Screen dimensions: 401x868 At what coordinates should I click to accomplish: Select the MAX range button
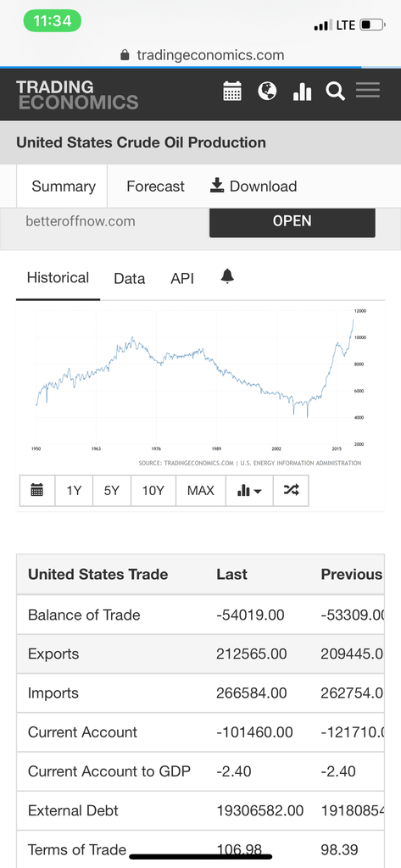pyautogui.click(x=200, y=491)
